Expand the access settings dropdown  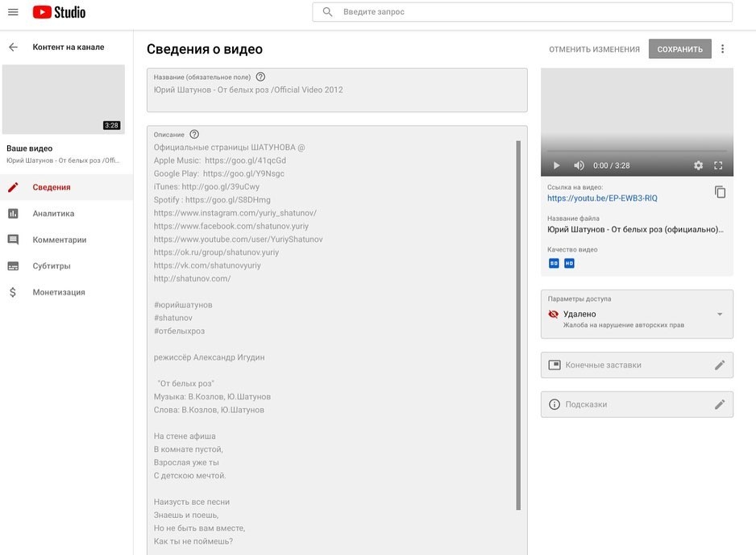[x=719, y=314]
